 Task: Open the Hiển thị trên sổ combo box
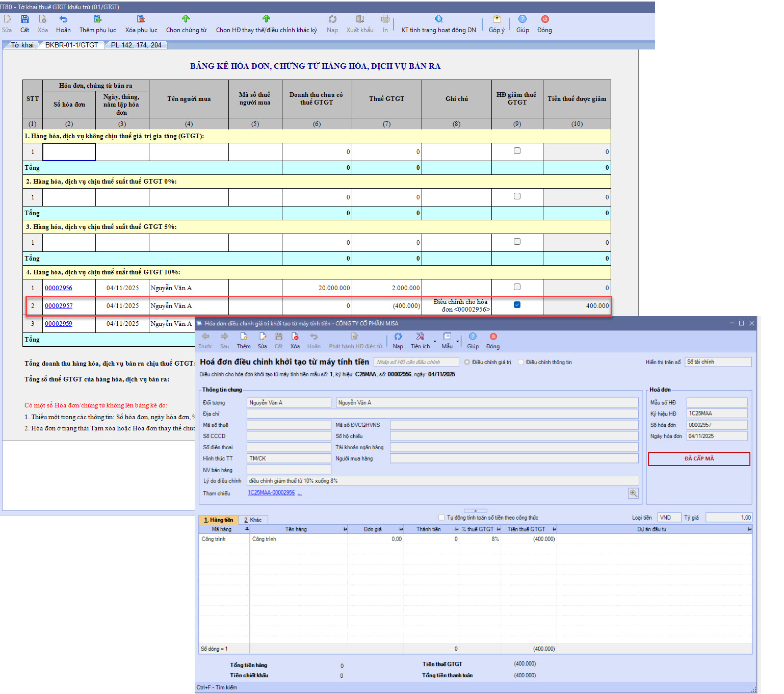click(717, 362)
